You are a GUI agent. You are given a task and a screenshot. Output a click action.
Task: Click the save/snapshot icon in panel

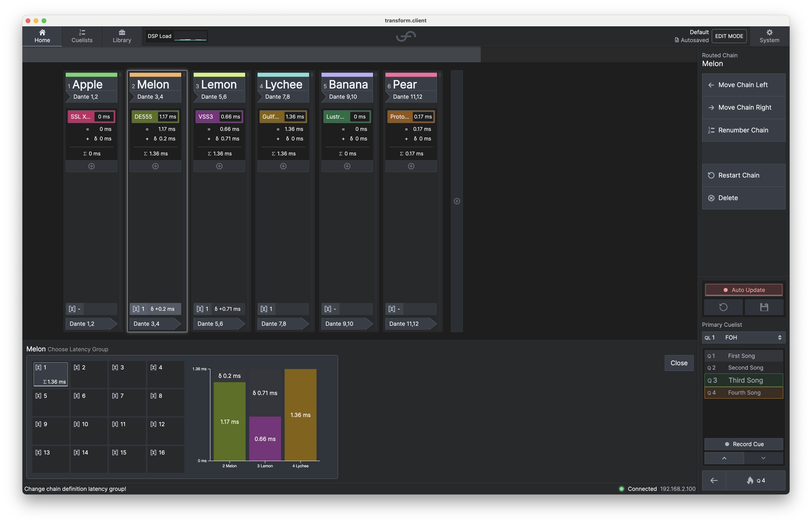tap(764, 306)
